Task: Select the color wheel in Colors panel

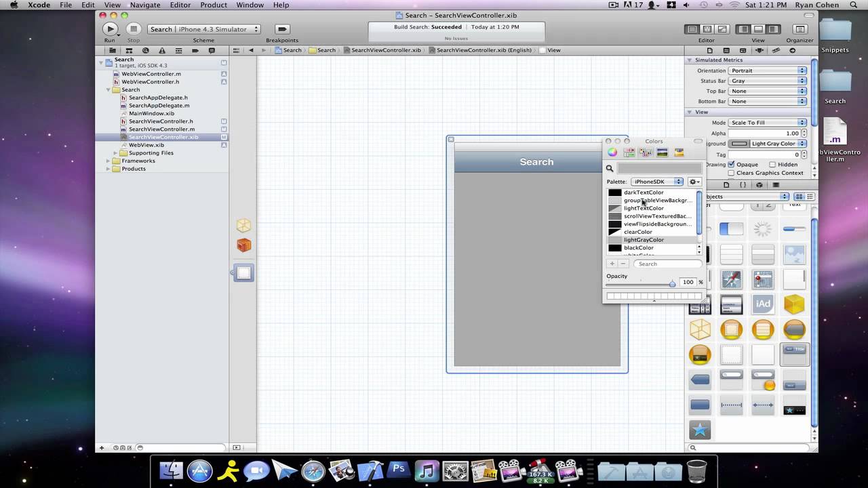Action: (x=612, y=152)
